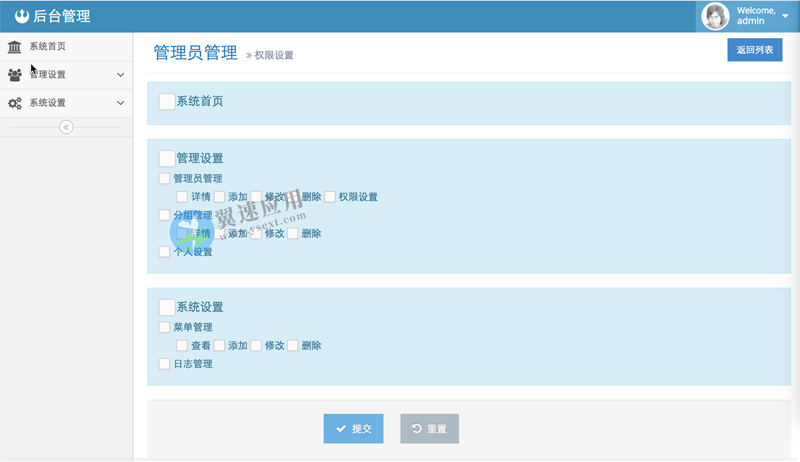800x462 pixels.
Task: Check 添加 under 管理员管理
Action: point(219,197)
